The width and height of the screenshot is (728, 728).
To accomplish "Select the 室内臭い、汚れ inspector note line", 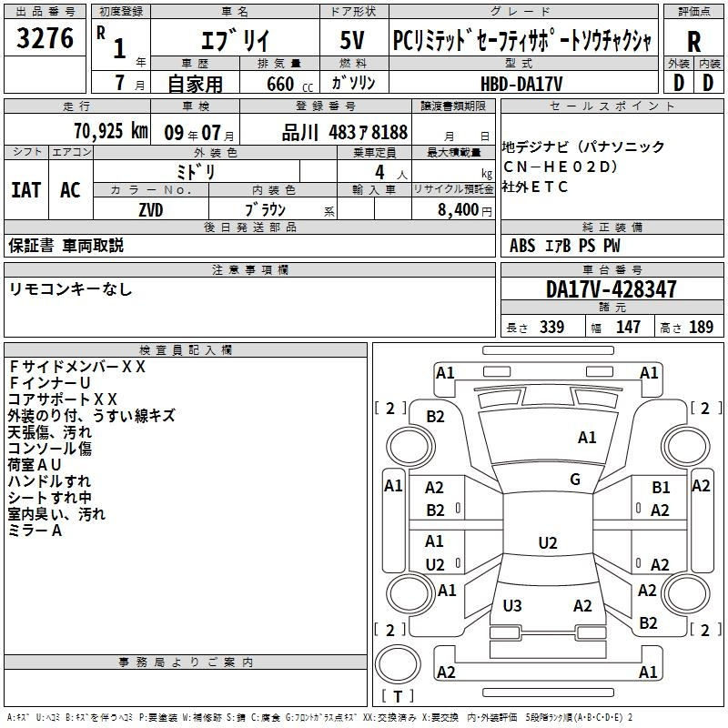I will (x=56, y=514).
